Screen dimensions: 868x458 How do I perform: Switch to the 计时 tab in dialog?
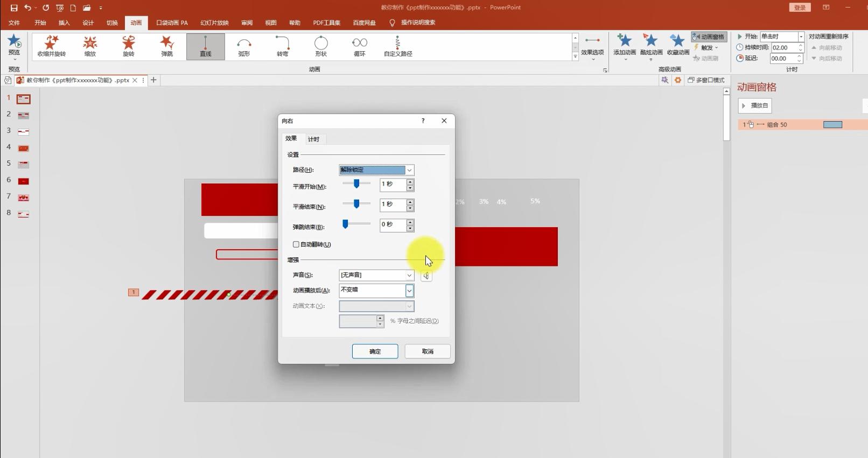pos(313,139)
